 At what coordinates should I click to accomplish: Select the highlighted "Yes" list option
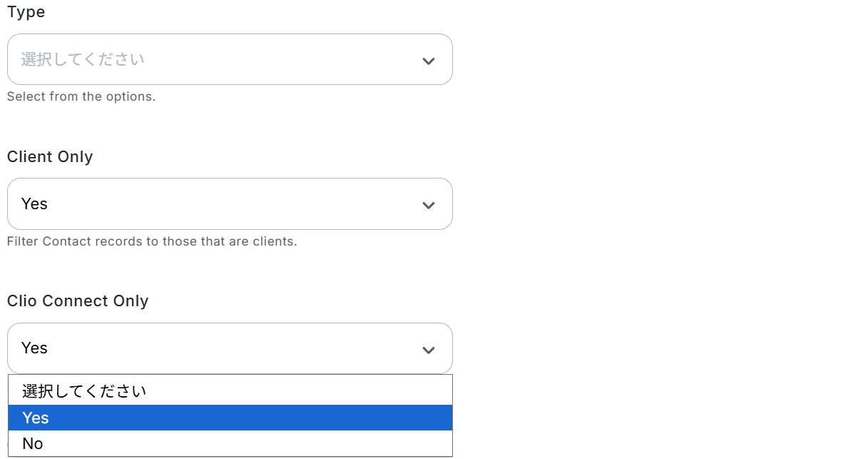[x=36, y=418]
